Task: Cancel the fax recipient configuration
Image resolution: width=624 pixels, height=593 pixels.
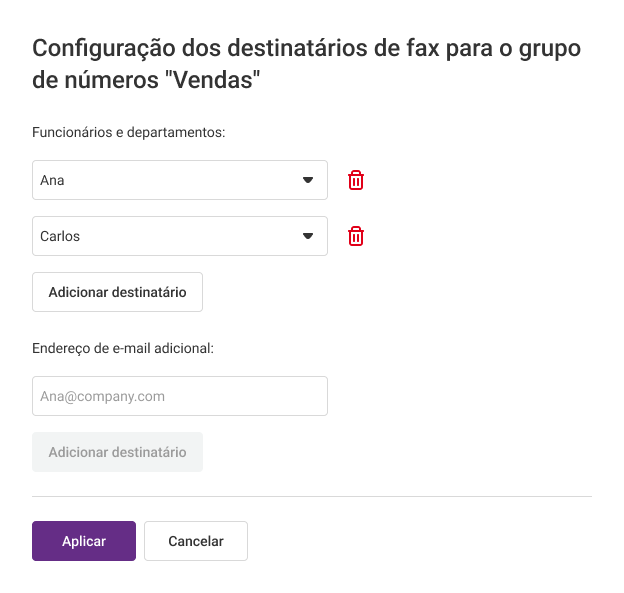Action: (196, 541)
